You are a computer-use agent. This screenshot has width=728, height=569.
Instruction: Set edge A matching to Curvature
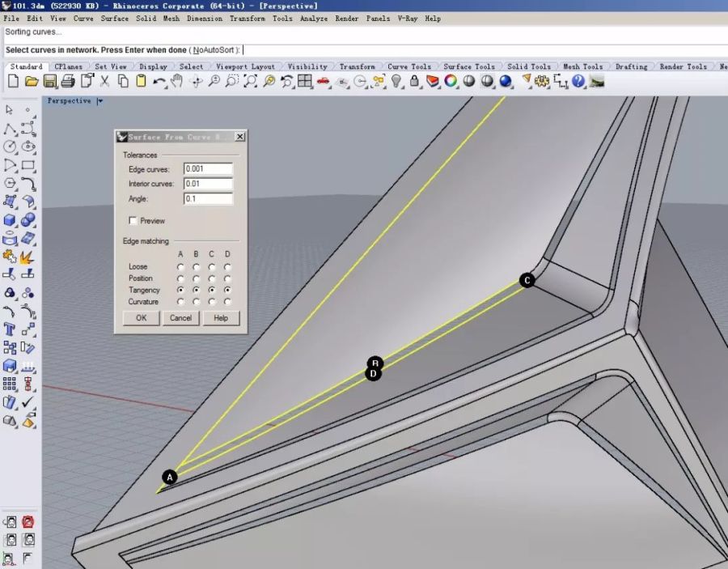coord(180,302)
